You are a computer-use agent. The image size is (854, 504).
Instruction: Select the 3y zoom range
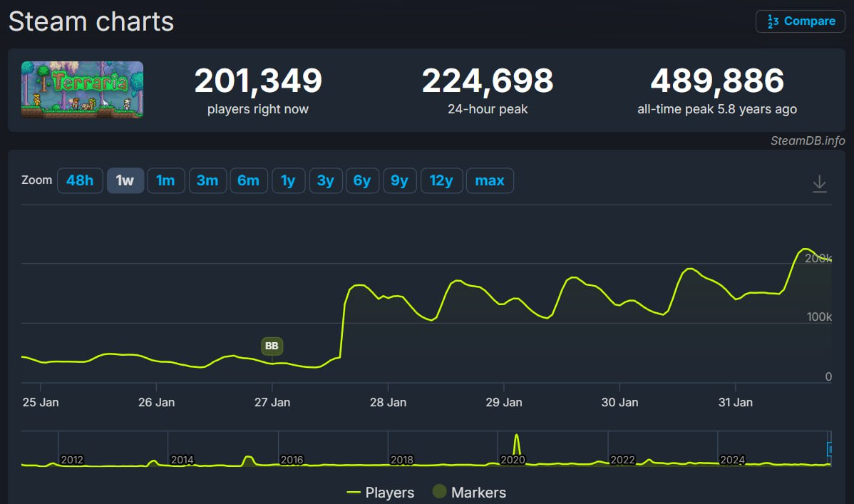click(x=326, y=180)
